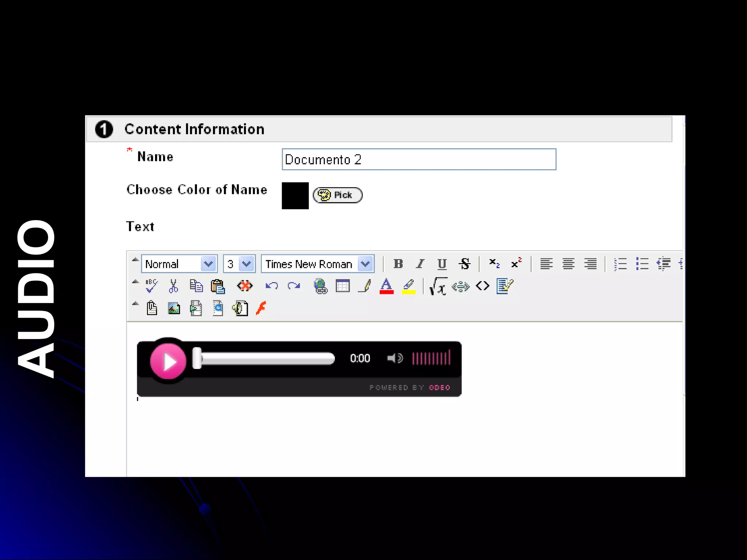This screenshot has width=747, height=560.
Task: Open the hyperlink globe icon
Action: click(321, 286)
